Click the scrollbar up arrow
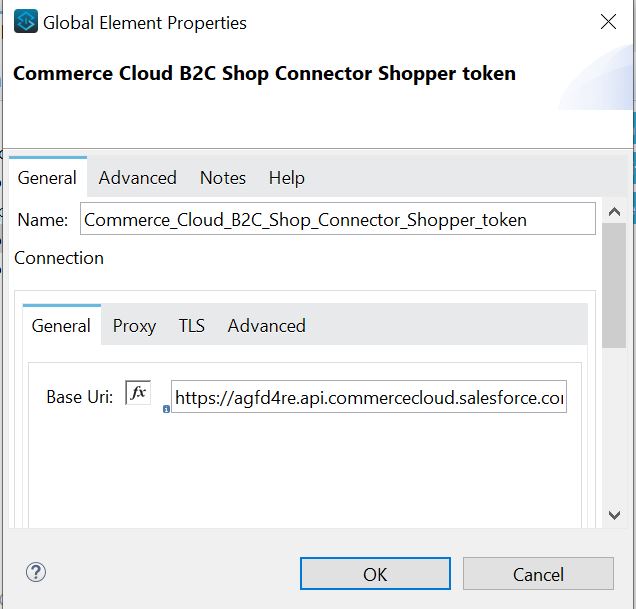Screen dimensions: 636x609 (x=614, y=213)
